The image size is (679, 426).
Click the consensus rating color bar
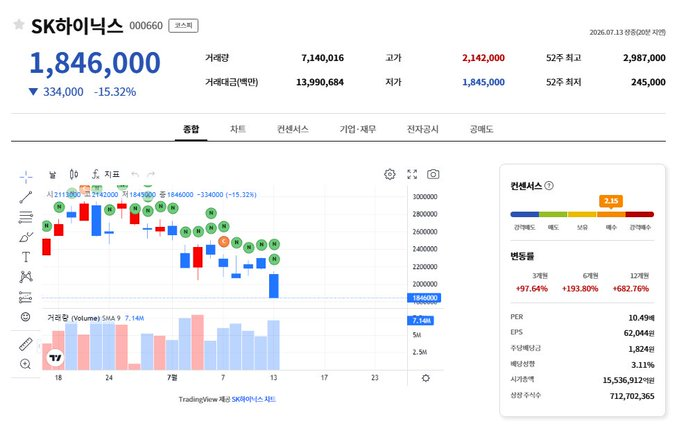[582, 214]
